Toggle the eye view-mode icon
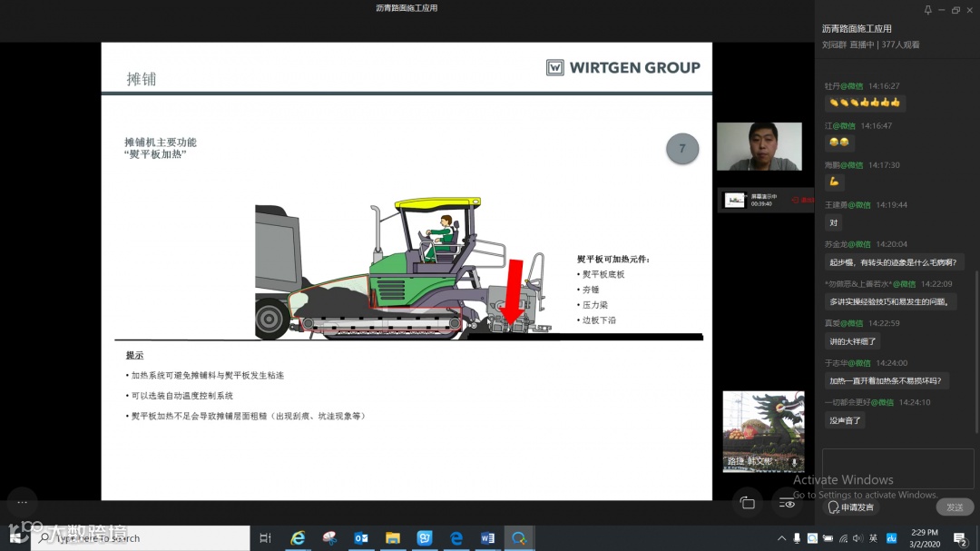The width and height of the screenshot is (980, 551). (x=787, y=503)
